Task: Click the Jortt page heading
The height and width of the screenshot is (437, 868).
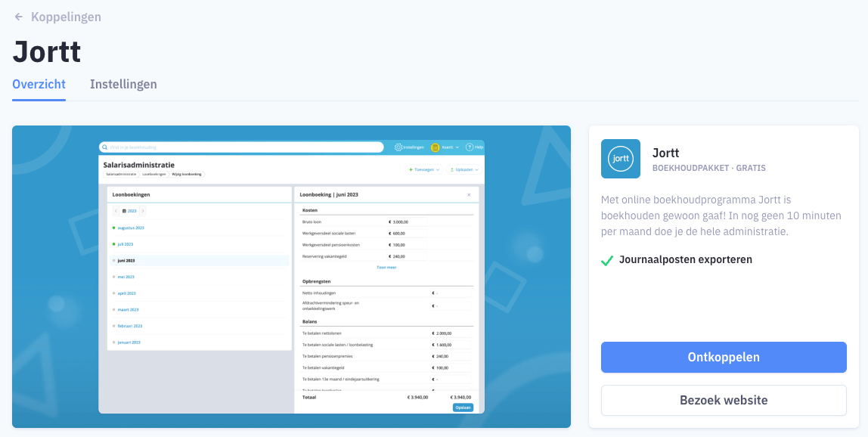Action: 47,51
